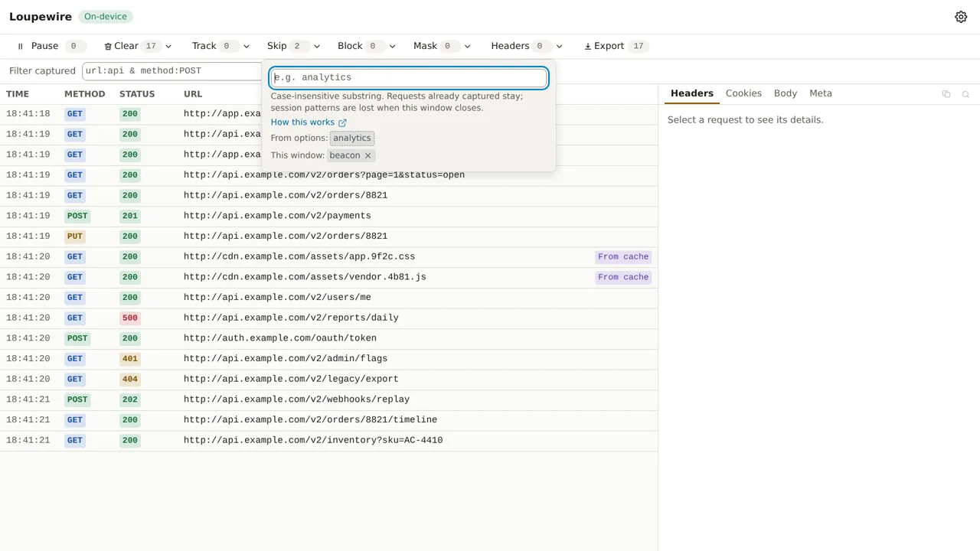Click the analytics pattern chip from options
The image size is (980, 551).
[x=352, y=139]
